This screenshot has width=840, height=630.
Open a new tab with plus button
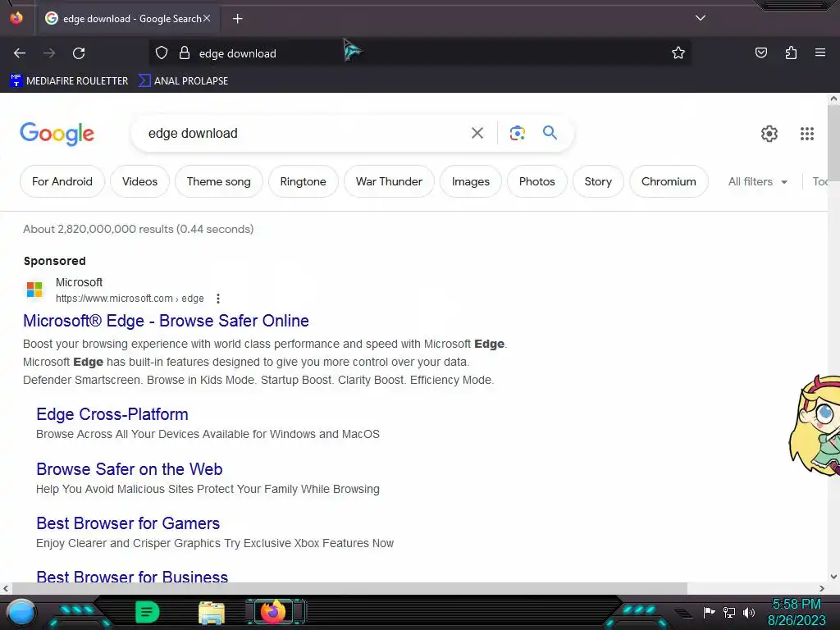[x=237, y=19]
